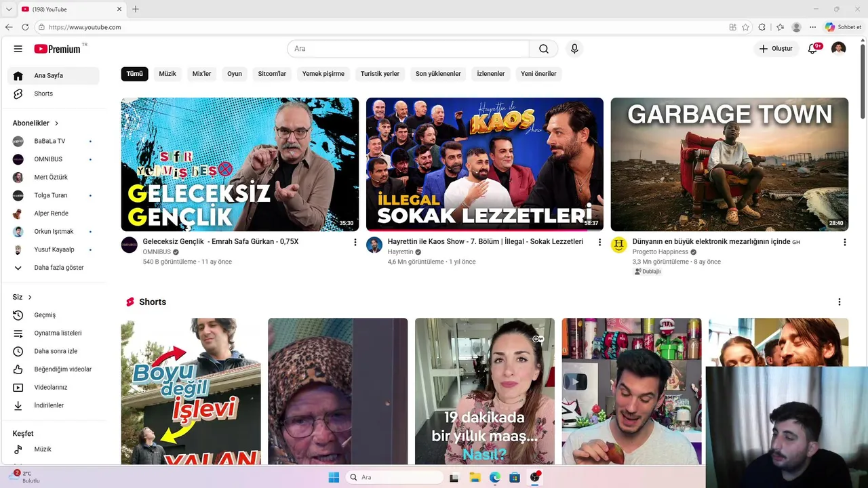Open the account avatar menu
The image size is (868, 488).
(839, 49)
